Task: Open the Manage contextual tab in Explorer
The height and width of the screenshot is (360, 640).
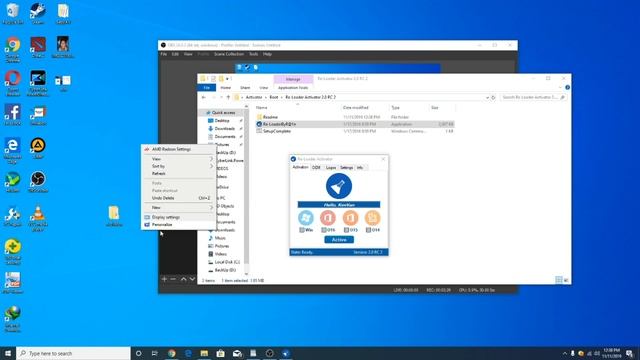Action: pyautogui.click(x=293, y=79)
